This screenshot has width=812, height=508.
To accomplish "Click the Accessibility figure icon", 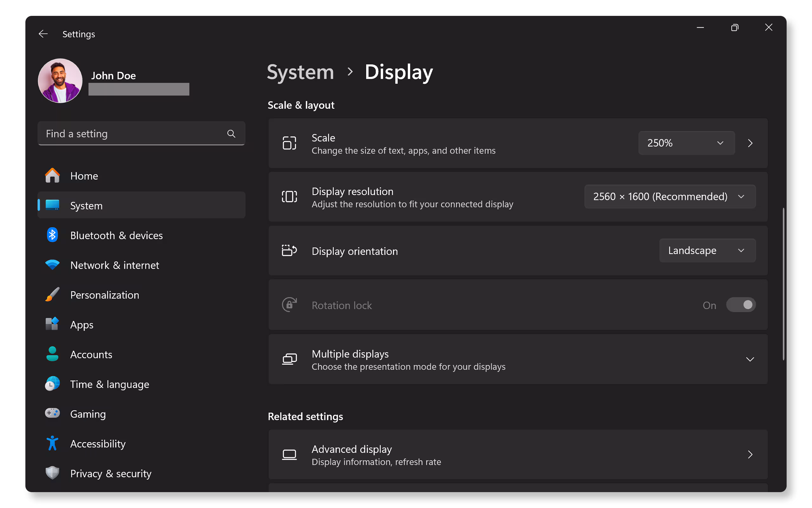I will pyautogui.click(x=52, y=443).
